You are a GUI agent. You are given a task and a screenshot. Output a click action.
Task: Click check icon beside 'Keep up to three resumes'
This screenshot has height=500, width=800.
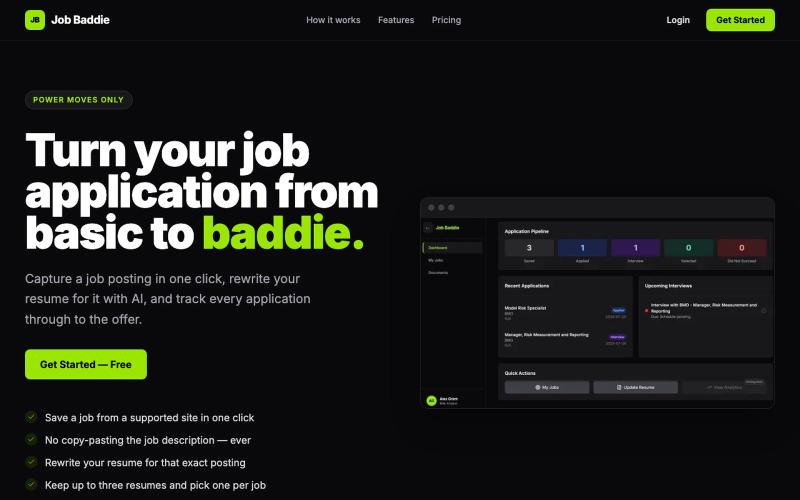pos(31,484)
